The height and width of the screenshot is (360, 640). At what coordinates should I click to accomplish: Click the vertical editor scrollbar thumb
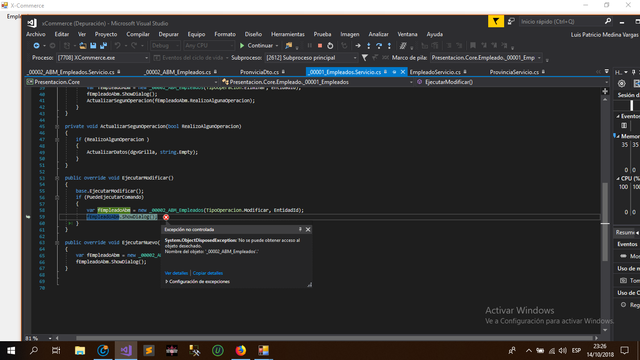(x=605, y=222)
